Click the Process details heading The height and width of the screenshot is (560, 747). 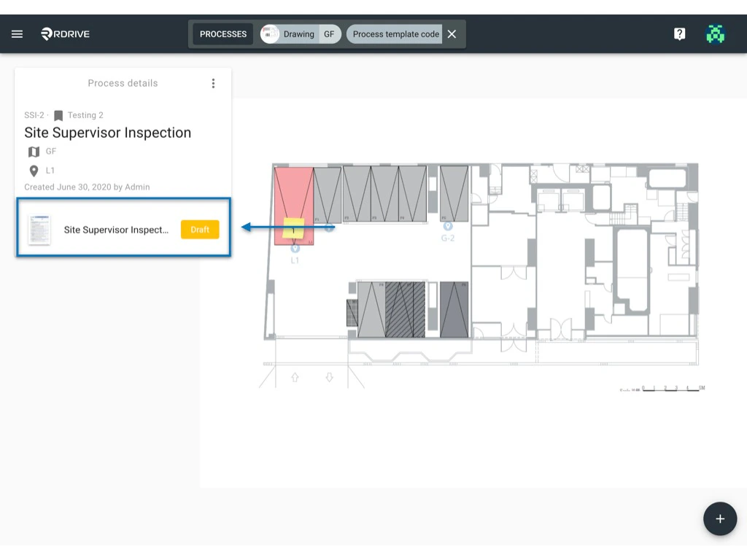coord(123,83)
